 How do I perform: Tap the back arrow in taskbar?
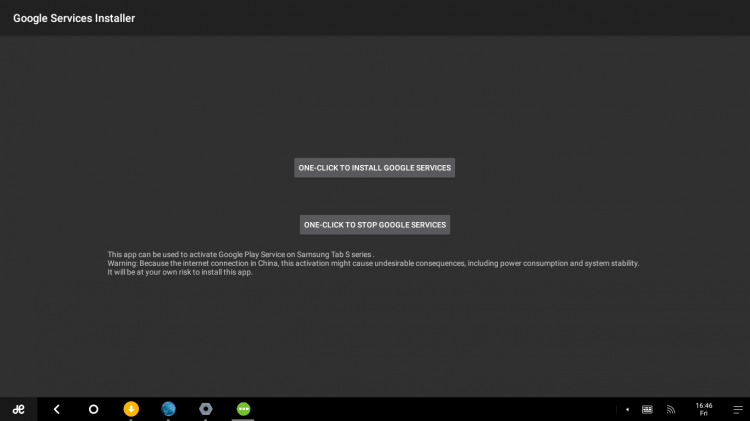(x=57, y=409)
